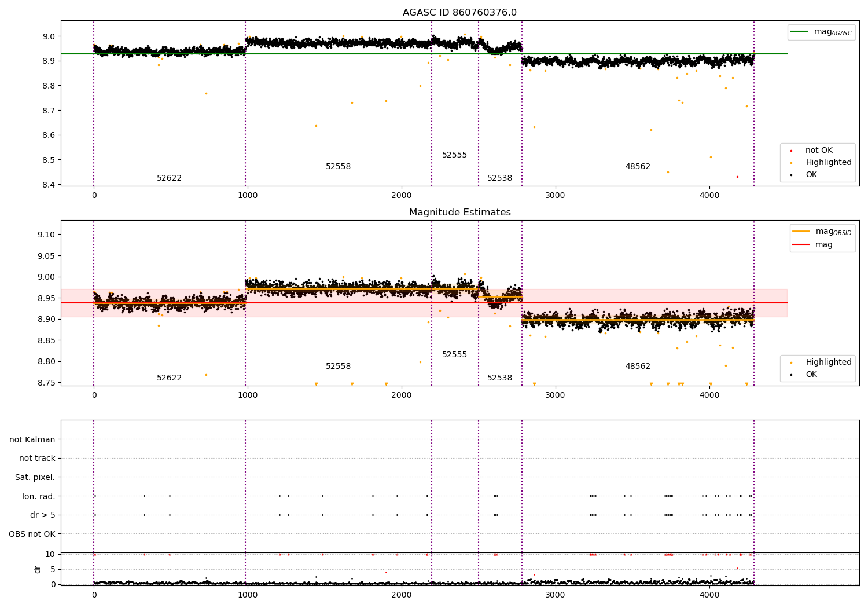Select the mag AGASC legend entry
This screenshot has width=868, height=608.
tap(821, 32)
